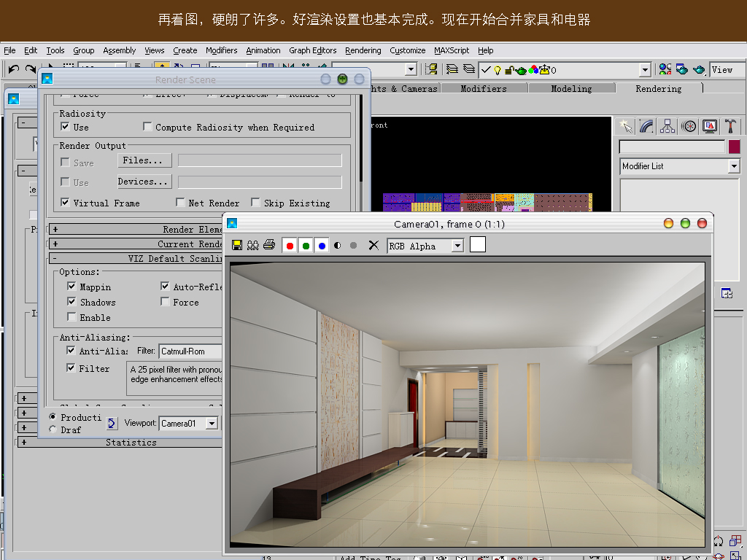The height and width of the screenshot is (560, 747).
Task: Open the Viewport Camera01 dropdown
Action: 212,424
